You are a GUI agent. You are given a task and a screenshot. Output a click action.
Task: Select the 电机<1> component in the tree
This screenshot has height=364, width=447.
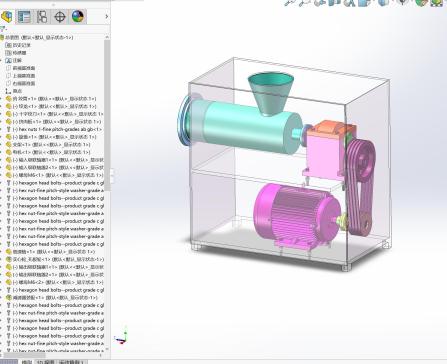(48, 152)
